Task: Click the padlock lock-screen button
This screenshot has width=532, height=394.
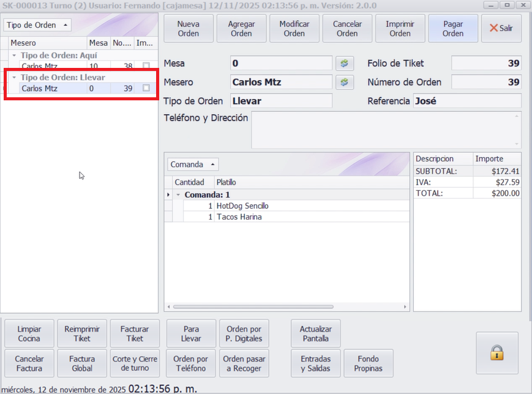Action: (x=496, y=352)
